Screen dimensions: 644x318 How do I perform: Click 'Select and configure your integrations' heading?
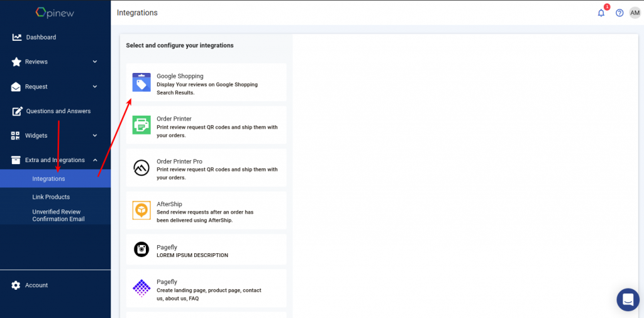[x=180, y=45]
